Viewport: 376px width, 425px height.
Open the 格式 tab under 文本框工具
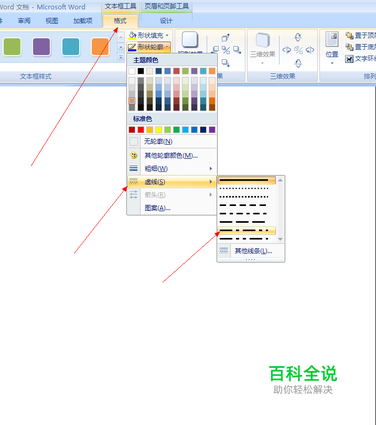[120, 21]
